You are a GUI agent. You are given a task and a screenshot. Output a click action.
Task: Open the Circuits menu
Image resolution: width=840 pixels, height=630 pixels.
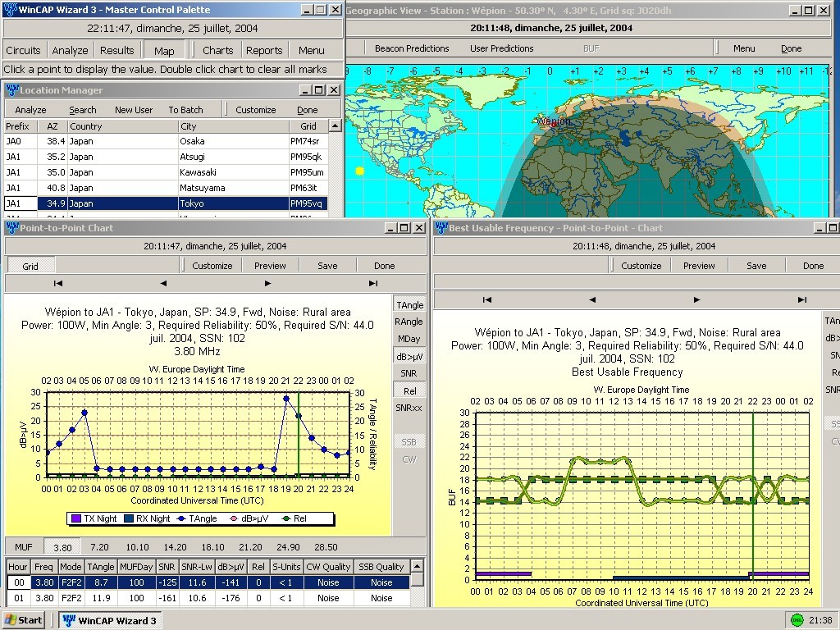[x=23, y=50]
